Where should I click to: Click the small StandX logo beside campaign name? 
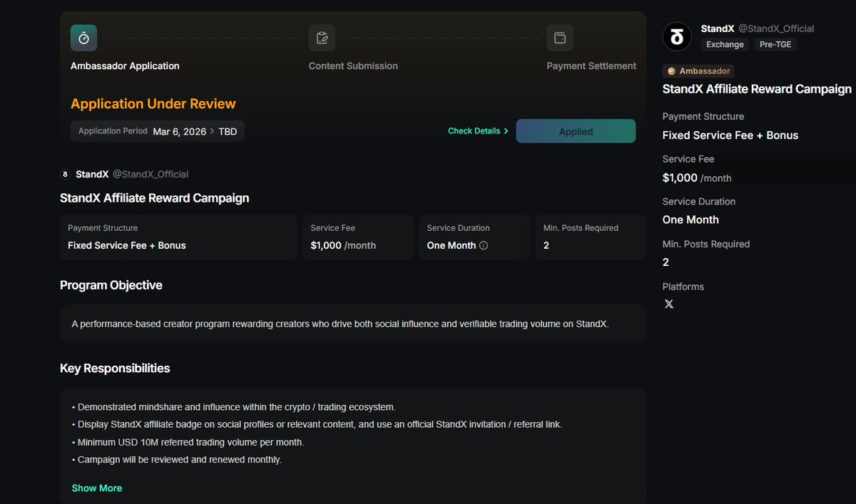66,174
